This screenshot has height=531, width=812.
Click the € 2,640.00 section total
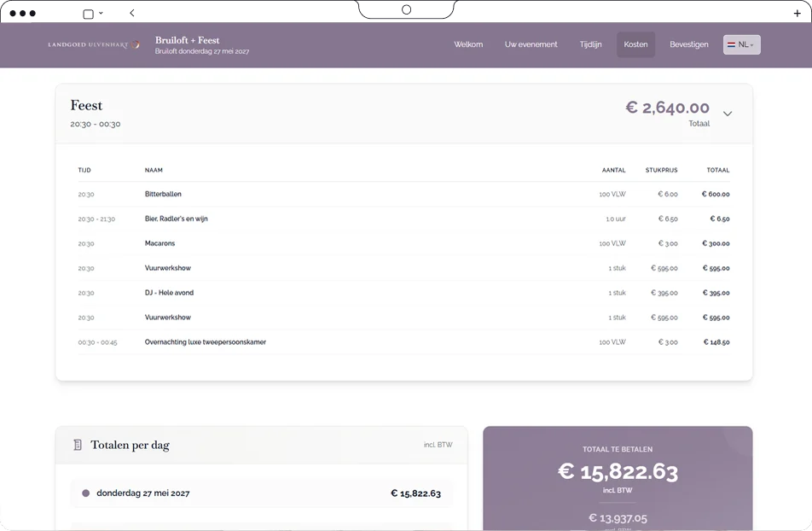click(x=668, y=108)
